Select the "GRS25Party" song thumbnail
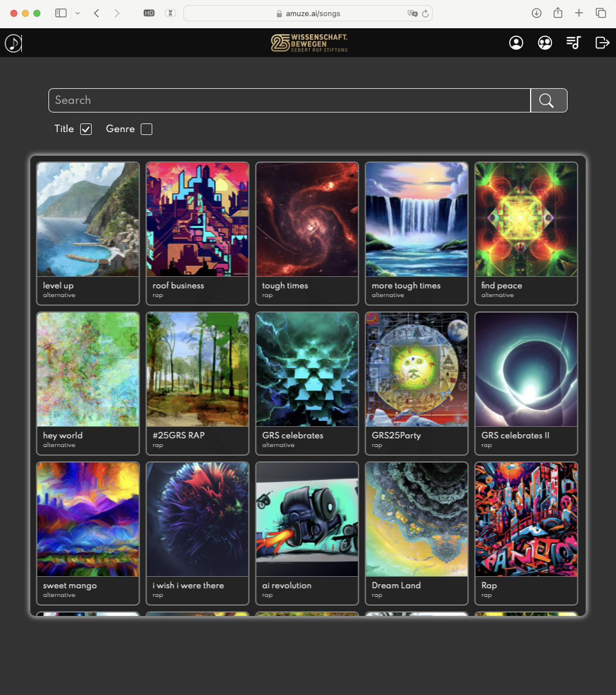This screenshot has width=616, height=695. pos(416,370)
